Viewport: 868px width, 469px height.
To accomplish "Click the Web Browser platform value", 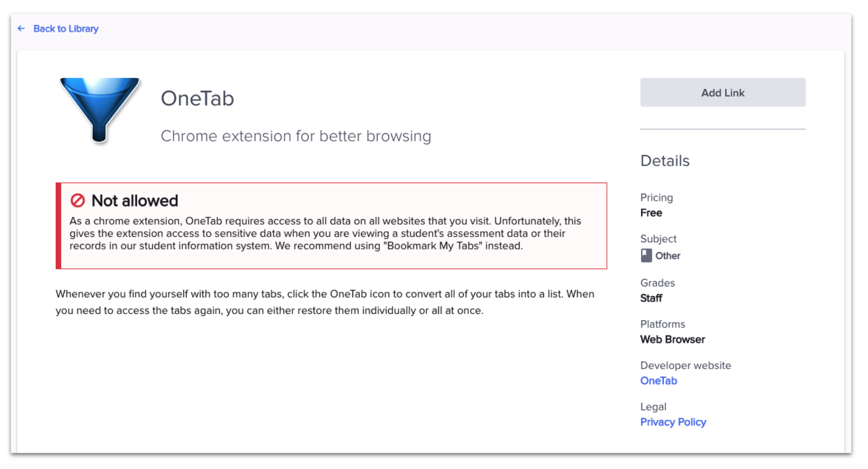I will click(673, 340).
